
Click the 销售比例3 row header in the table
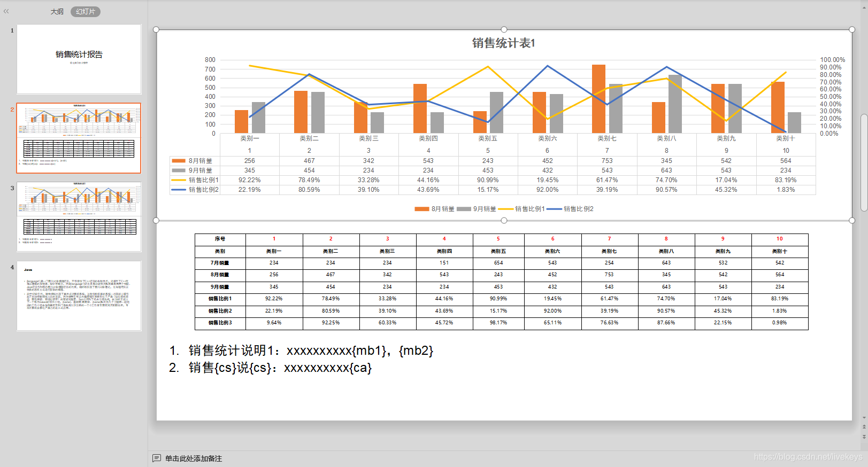pos(220,323)
